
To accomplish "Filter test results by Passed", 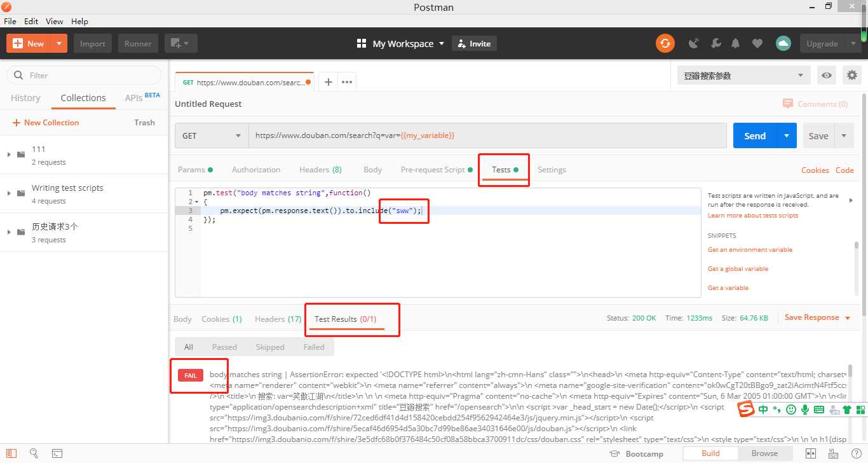I will [224, 347].
